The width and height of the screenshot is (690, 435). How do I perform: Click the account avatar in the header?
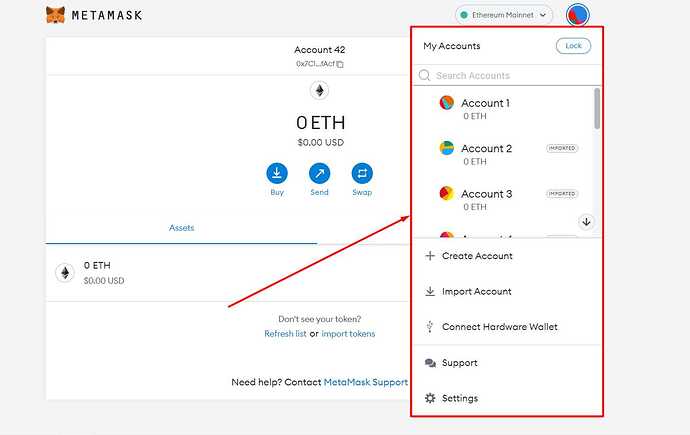click(577, 15)
